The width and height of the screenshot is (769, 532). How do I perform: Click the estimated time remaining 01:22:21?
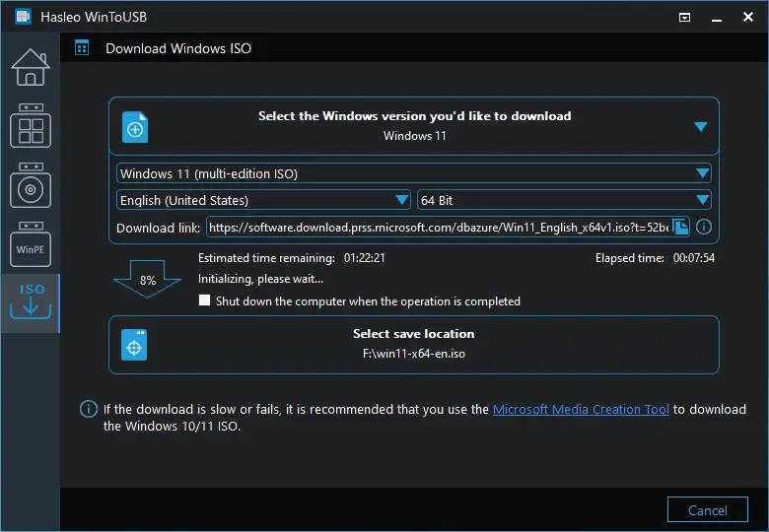[365, 258]
